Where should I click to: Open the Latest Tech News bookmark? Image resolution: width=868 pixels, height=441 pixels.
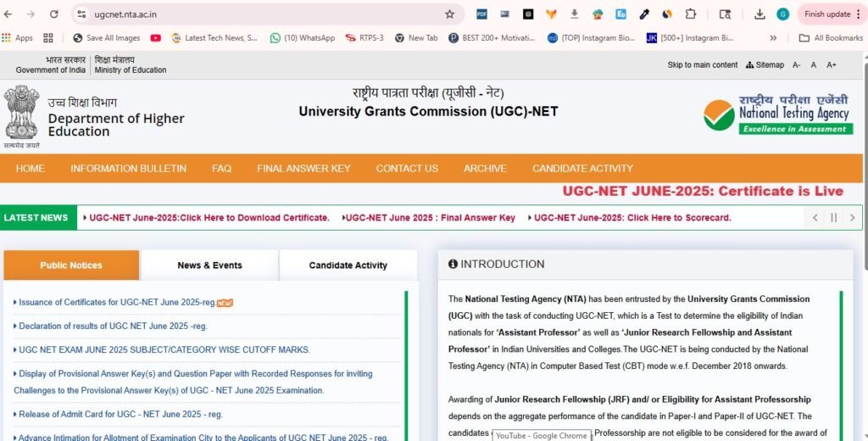click(x=214, y=37)
